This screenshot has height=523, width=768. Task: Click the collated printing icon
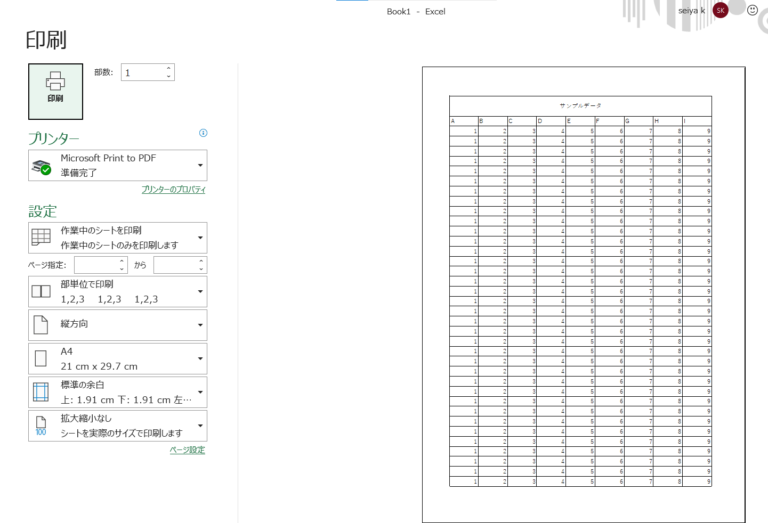[x=41, y=292]
